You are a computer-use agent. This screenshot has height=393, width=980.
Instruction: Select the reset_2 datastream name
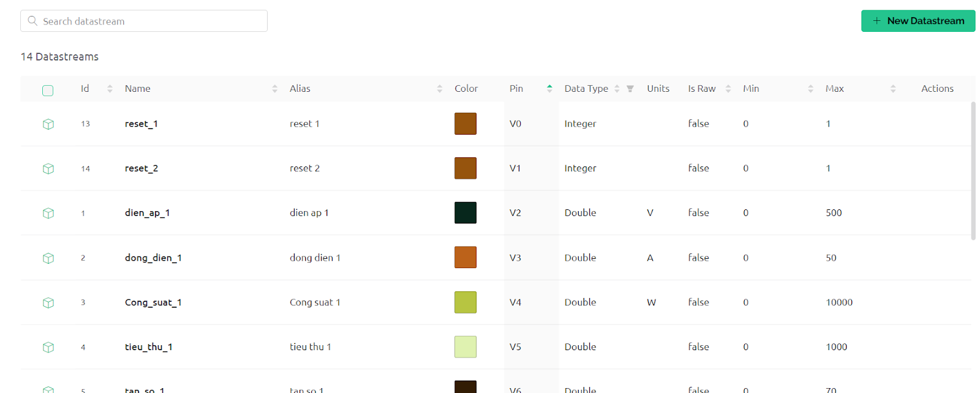tap(141, 168)
